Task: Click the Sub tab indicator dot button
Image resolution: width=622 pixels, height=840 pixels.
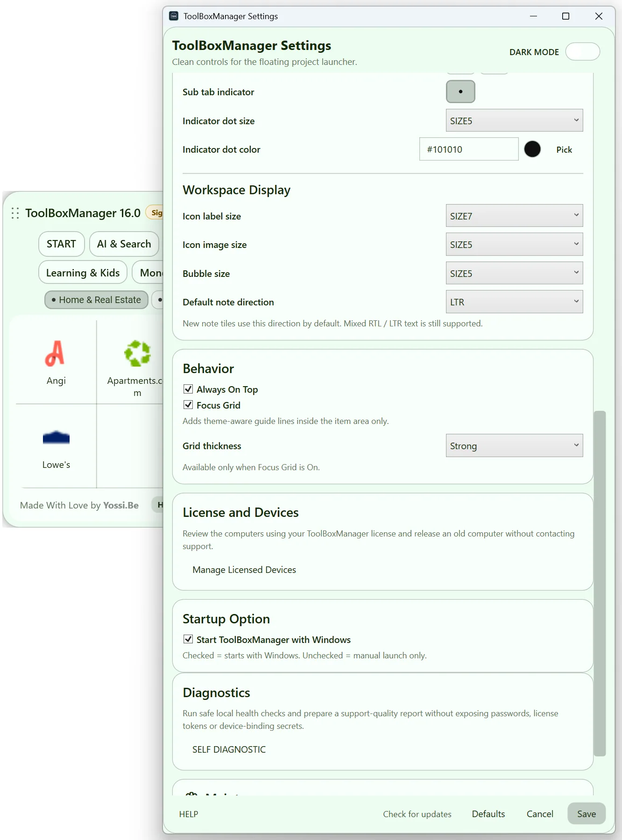Action: tap(460, 92)
